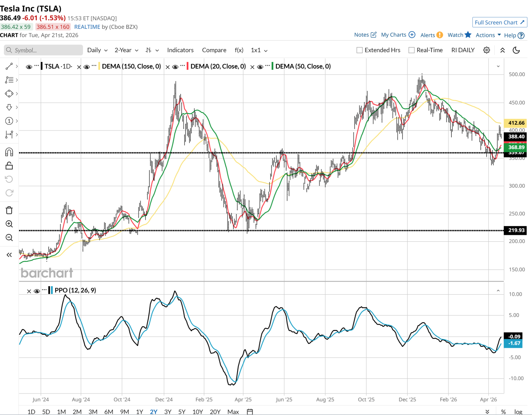
Task: Open the 2-Year period dropdown
Action: tap(126, 50)
